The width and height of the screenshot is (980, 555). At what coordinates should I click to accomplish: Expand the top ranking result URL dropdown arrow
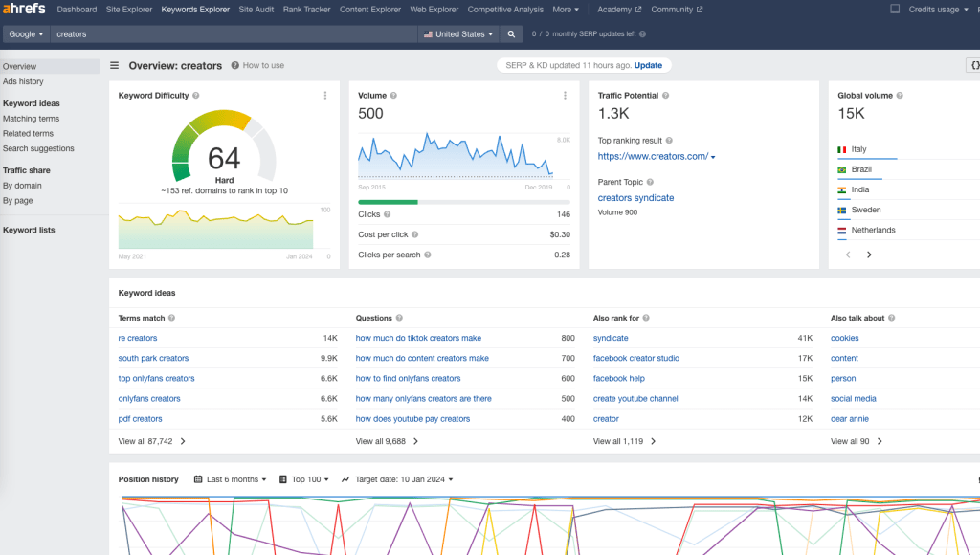pyautogui.click(x=713, y=158)
